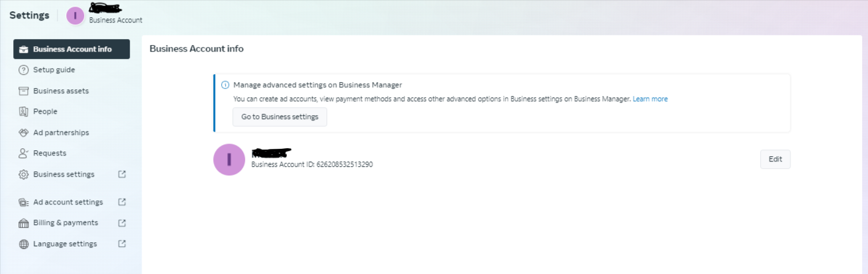Click the Billing & payments bank icon
Image resolution: width=868 pixels, height=274 pixels.
(x=24, y=223)
